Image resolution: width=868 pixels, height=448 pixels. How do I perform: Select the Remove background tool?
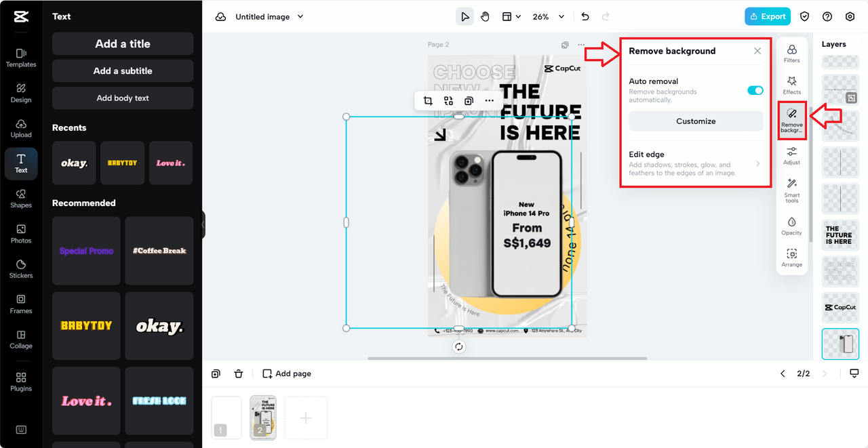(x=791, y=120)
